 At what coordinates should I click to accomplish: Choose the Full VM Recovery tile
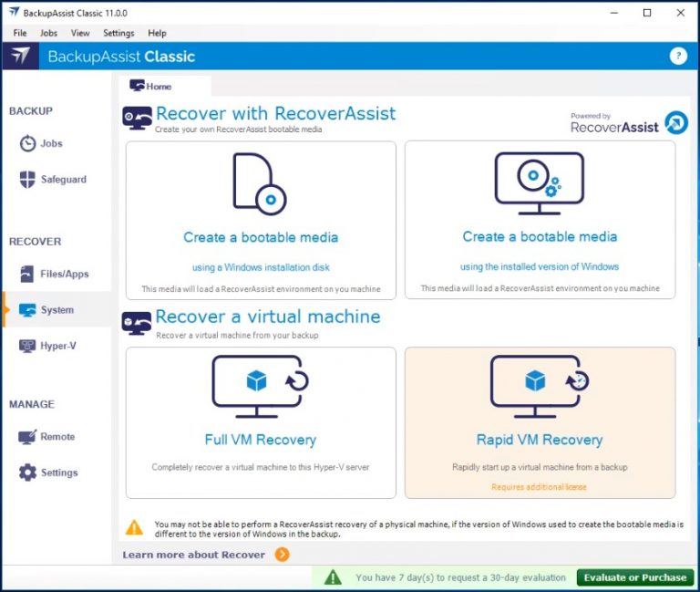click(x=261, y=422)
